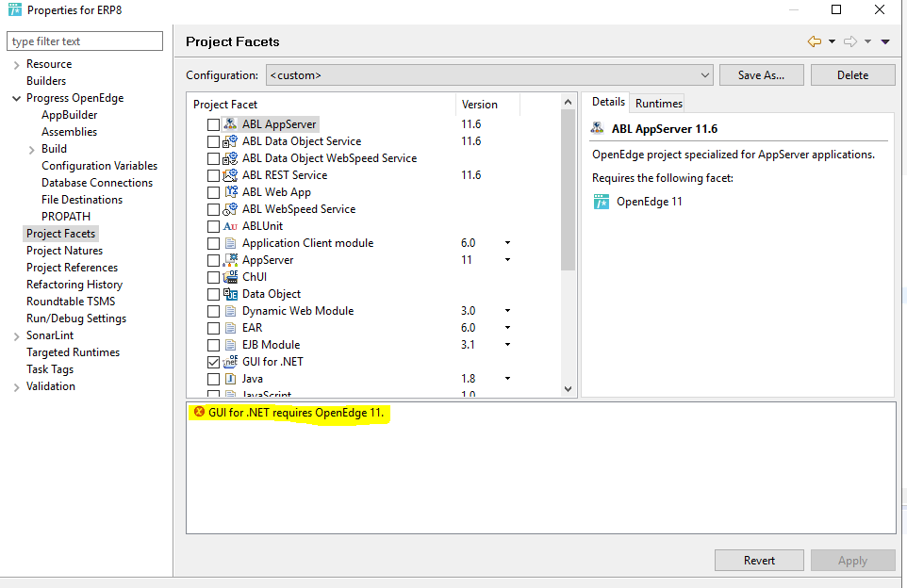The image size is (907, 588).
Task: Collapse the Progress OpenEdge tree node
Action: [x=16, y=98]
